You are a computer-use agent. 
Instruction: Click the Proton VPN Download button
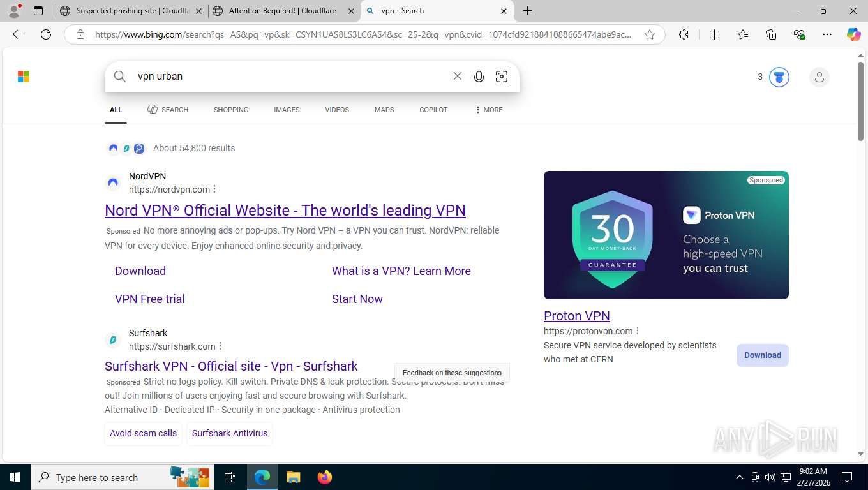click(x=763, y=355)
